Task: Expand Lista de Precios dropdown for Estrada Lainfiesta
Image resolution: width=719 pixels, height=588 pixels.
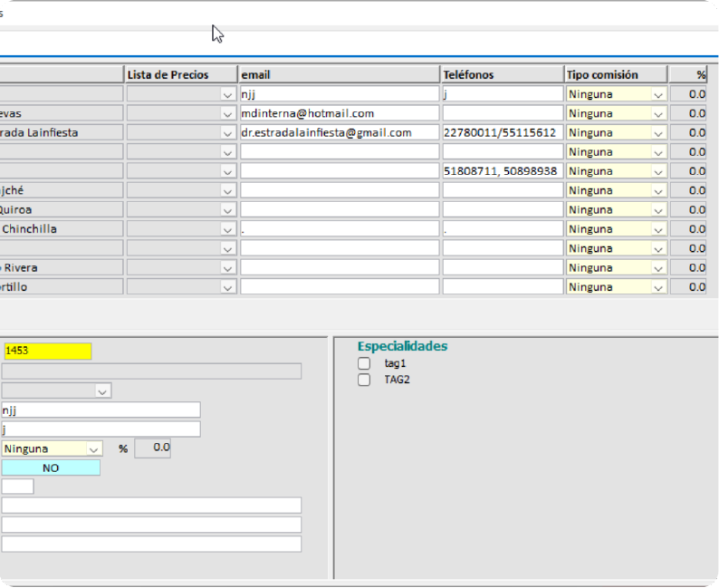Action: pos(227,133)
